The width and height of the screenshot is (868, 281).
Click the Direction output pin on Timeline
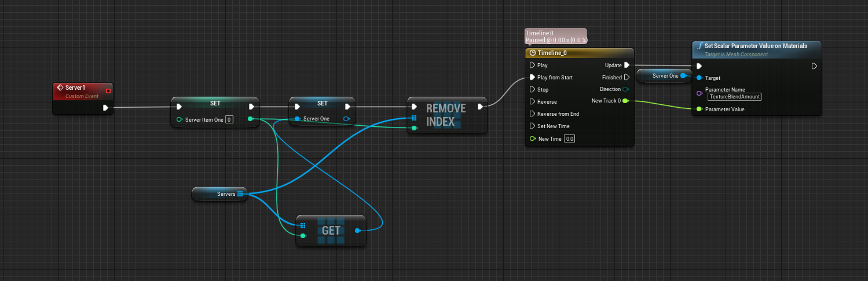point(625,89)
